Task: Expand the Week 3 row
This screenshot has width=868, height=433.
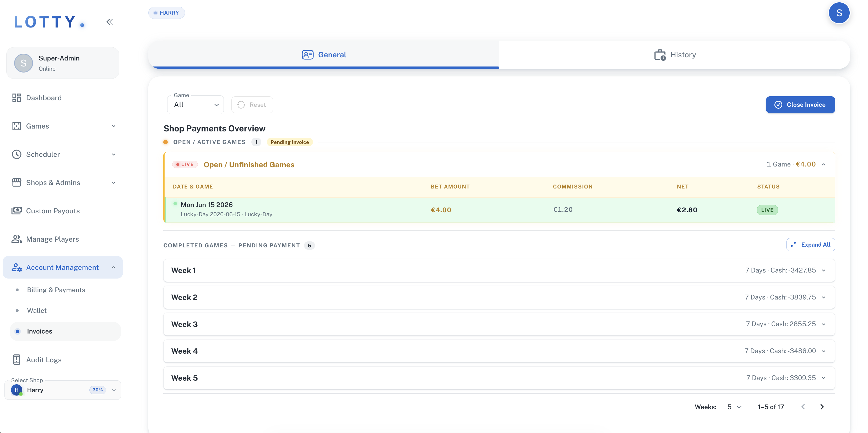Action: (x=499, y=324)
